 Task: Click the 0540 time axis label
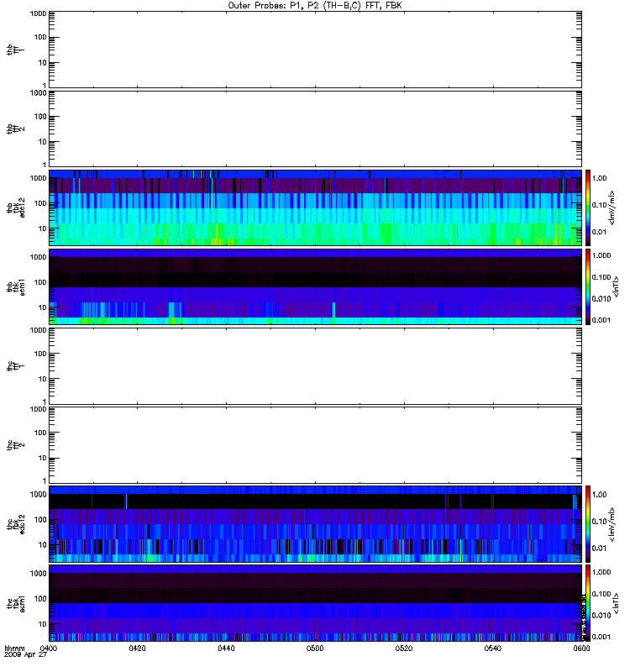pyautogui.click(x=493, y=648)
